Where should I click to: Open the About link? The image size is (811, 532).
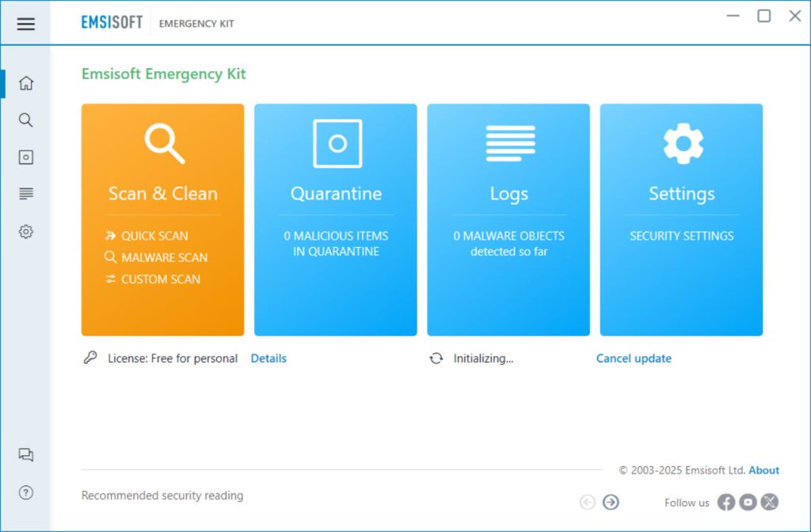tap(764, 470)
